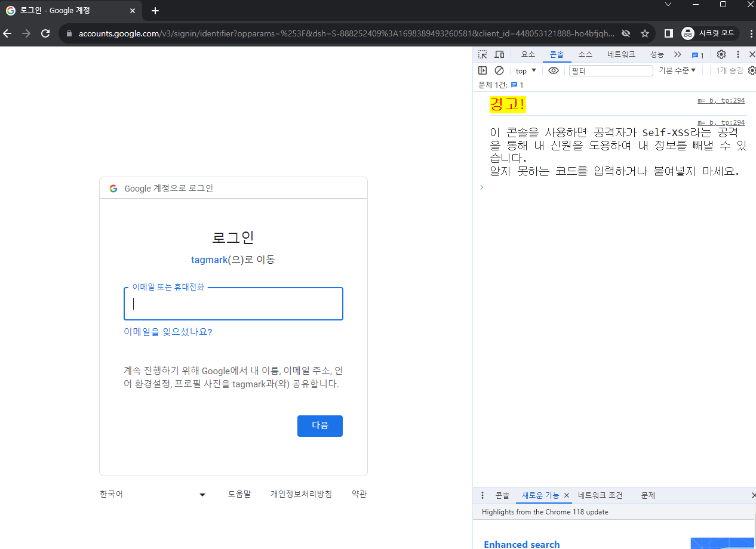Viewport: 756px width, 549px height.
Task: Switch to the 요소 tab
Action: click(x=528, y=54)
